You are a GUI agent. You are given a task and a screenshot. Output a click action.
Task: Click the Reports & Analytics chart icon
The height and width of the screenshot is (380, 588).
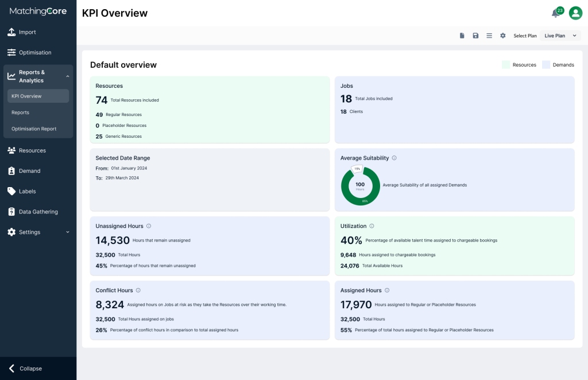click(11, 76)
